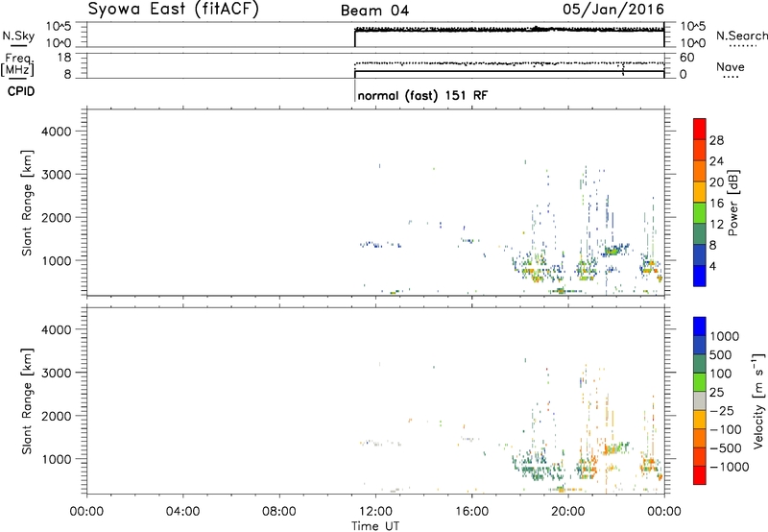Click the gray segment of the Velocity color bar
The height and width of the screenshot is (532, 768).
[700, 401]
